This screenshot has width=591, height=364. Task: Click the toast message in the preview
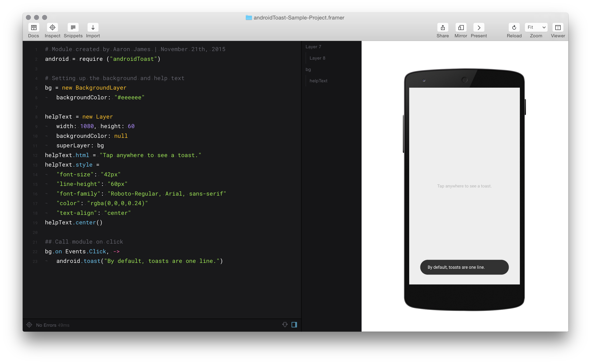click(464, 267)
